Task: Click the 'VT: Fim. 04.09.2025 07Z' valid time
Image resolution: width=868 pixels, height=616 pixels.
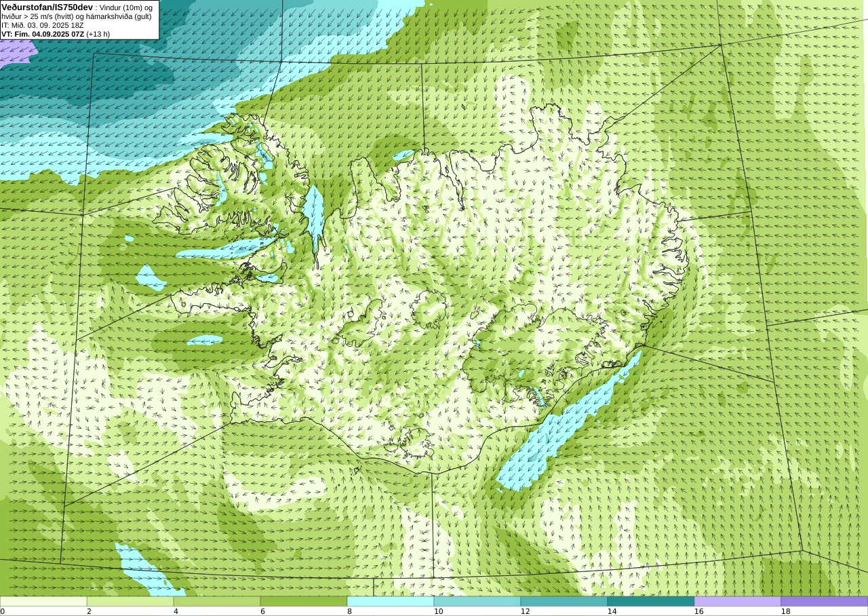Action: point(43,34)
